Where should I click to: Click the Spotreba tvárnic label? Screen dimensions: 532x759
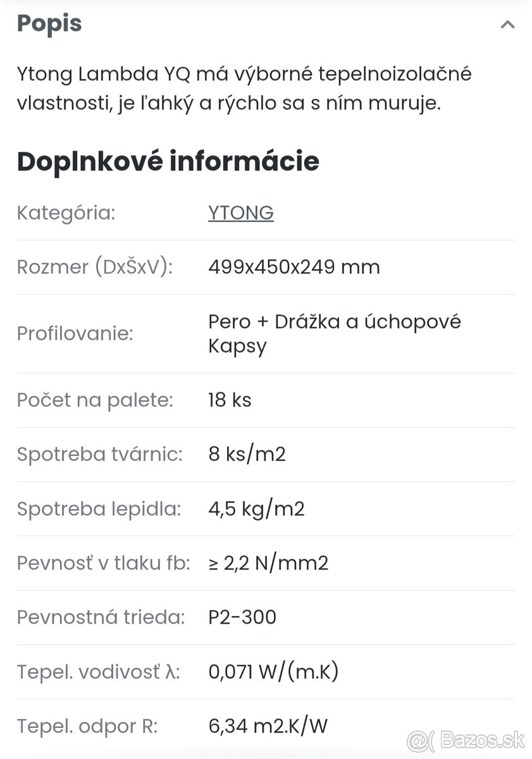[x=99, y=455]
